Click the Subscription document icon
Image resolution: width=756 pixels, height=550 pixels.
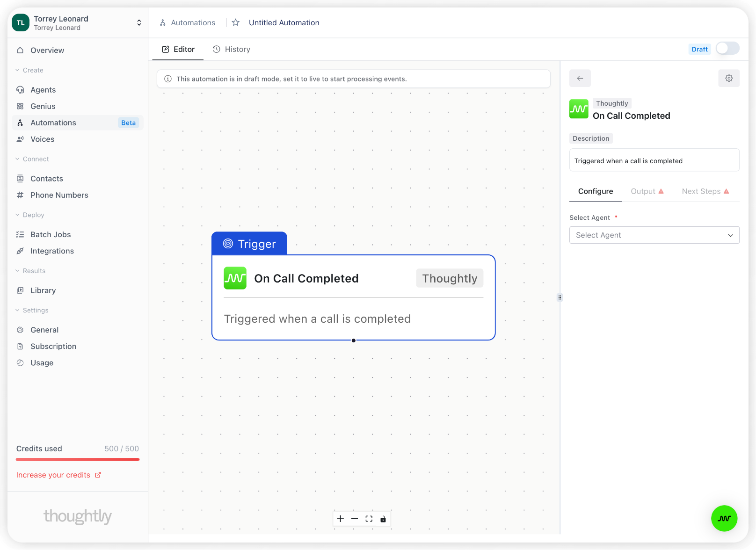pos(20,346)
